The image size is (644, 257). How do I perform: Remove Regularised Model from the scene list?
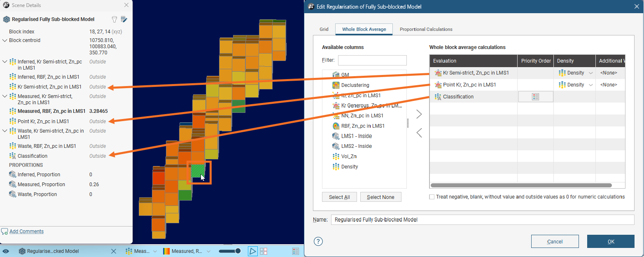(x=114, y=251)
